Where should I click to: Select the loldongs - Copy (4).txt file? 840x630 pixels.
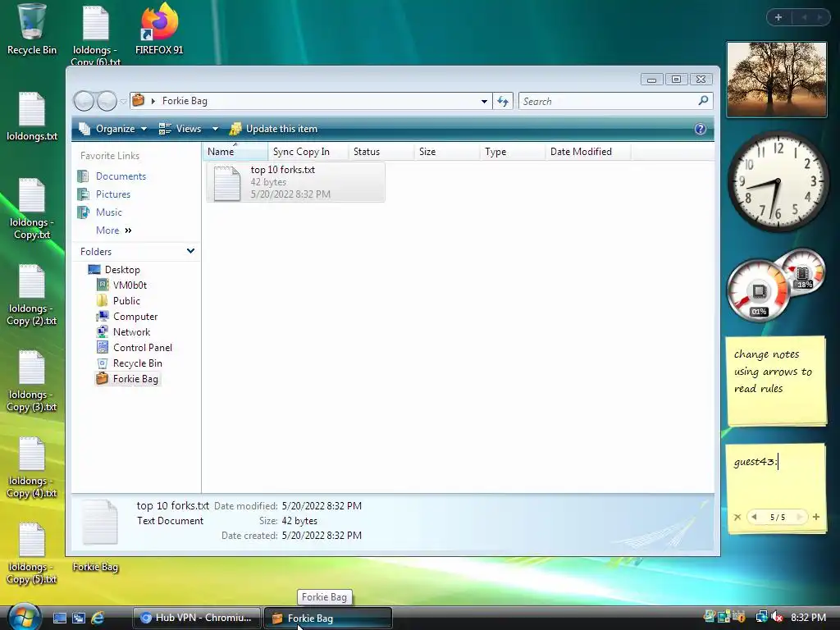pyautogui.click(x=32, y=468)
